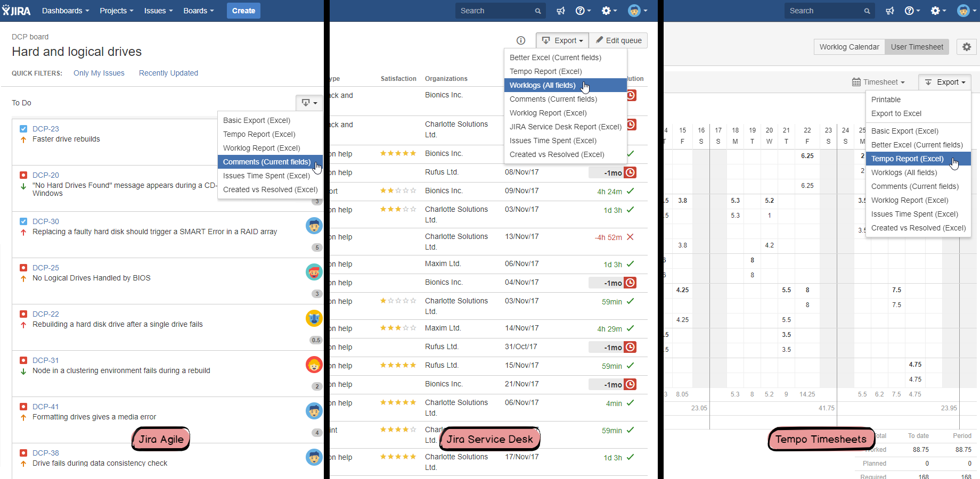The image size is (980, 479).
Task: Click the profile avatar in Tempo Timesheets header
Action: [967, 11]
